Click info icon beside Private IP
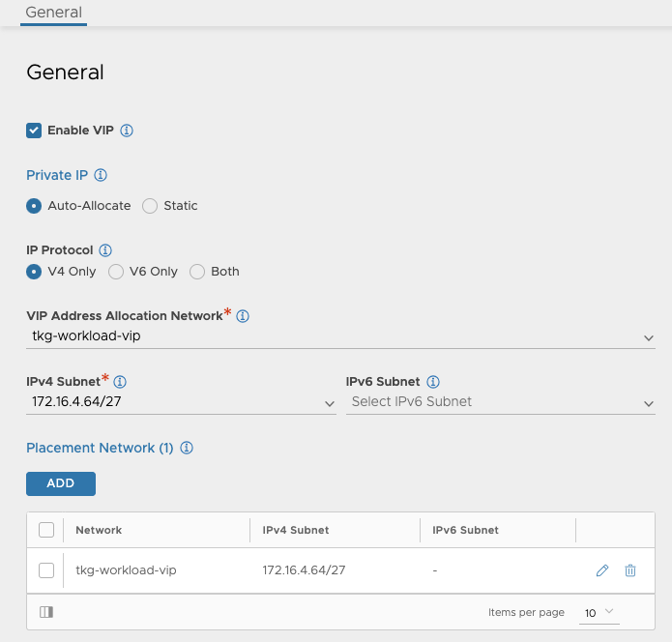Viewport: 672px width, 642px height. pos(101,176)
